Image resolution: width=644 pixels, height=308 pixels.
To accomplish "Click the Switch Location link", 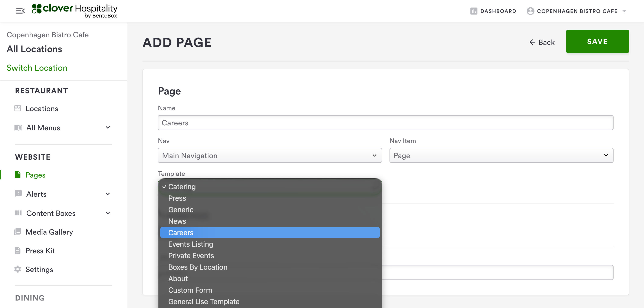I will pos(37,68).
